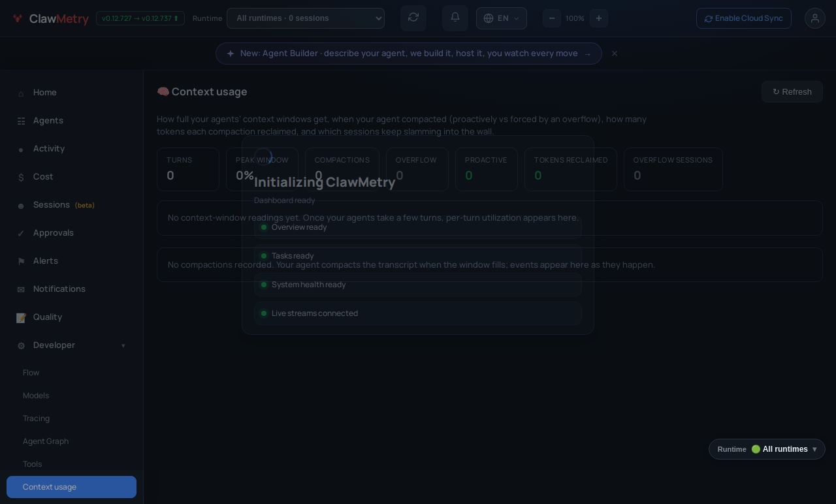Open the EN language selector
836x504 pixels.
pyautogui.click(x=502, y=18)
